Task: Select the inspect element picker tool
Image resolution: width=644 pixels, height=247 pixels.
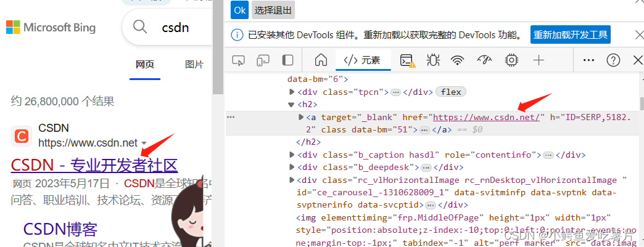Action: [238, 61]
